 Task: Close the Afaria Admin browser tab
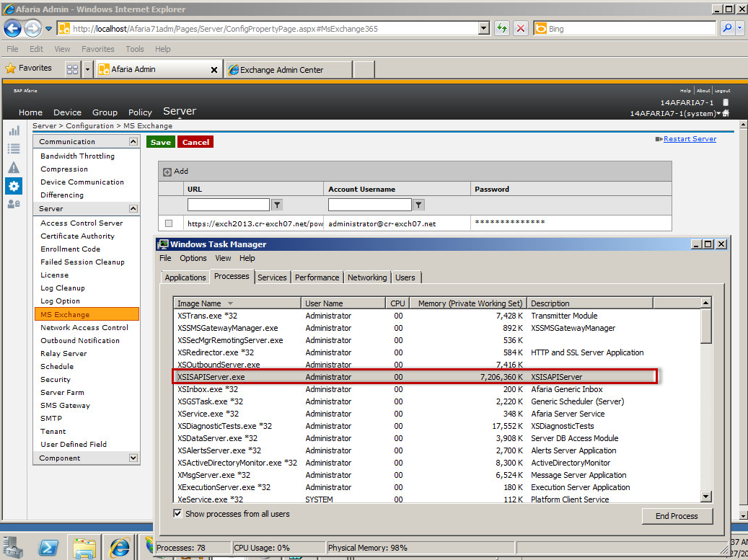(x=214, y=70)
